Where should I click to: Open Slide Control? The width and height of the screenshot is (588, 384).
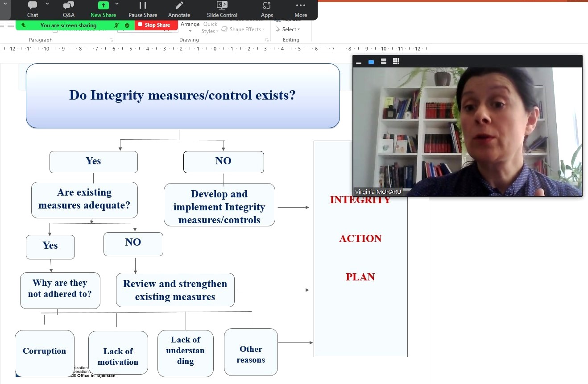click(x=222, y=9)
